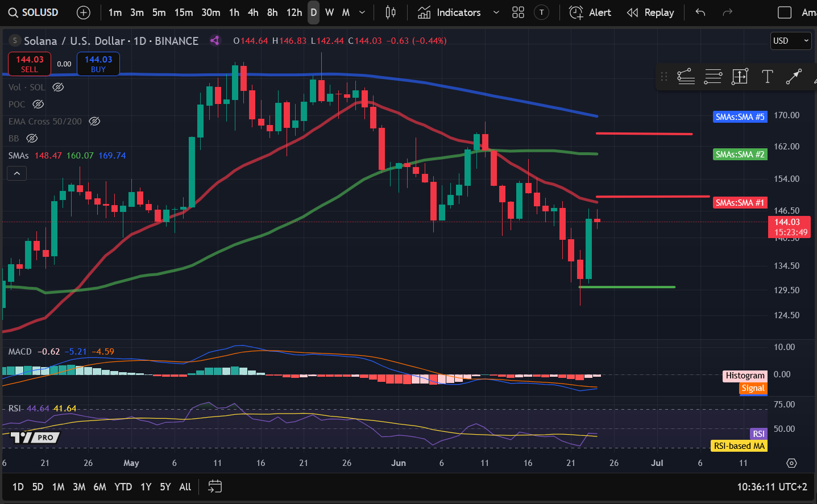Select the Text drawing tool
The width and height of the screenshot is (817, 504).
pyautogui.click(x=767, y=77)
